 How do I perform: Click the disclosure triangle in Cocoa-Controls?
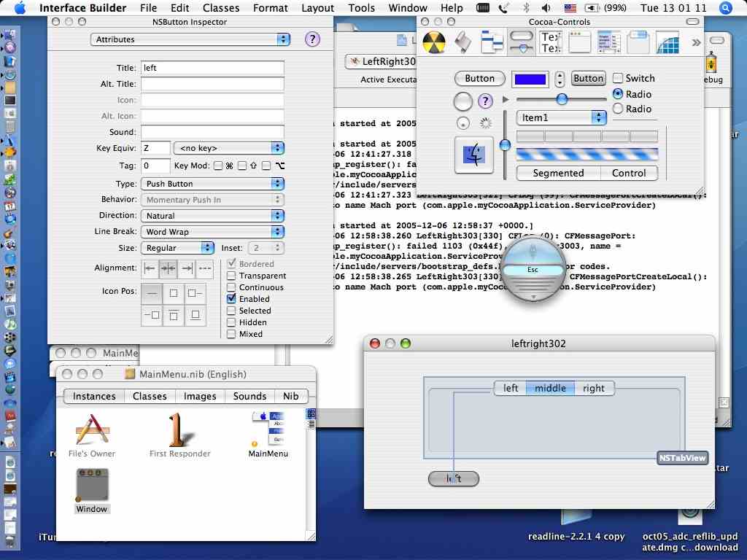coord(506,99)
